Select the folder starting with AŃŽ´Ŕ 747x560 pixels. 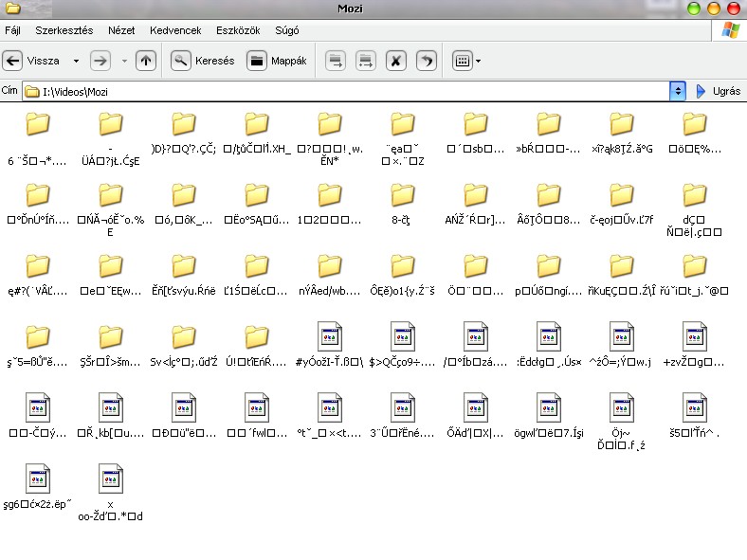click(476, 205)
